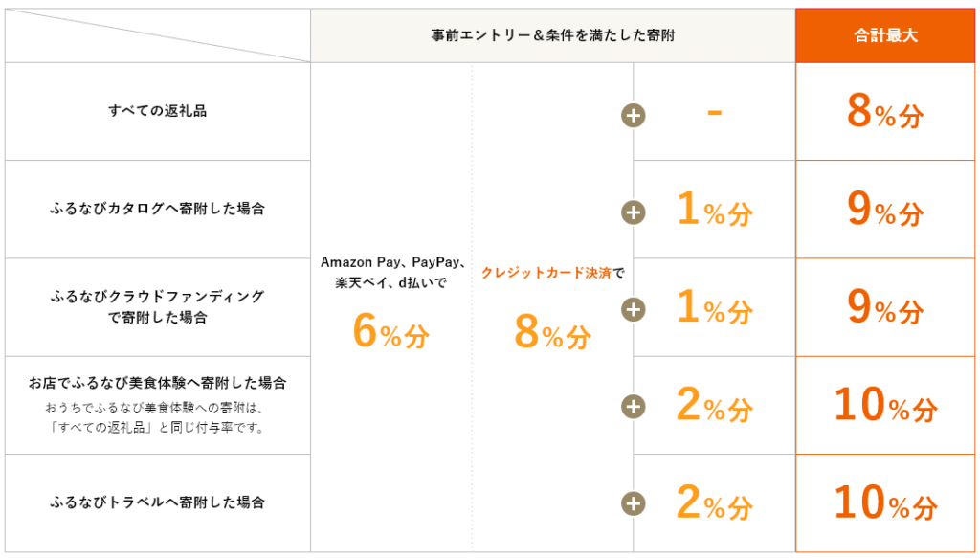Click the plus icon in 美食体験 row
The width and height of the screenshot is (980, 558).
click(x=634, y=407)
